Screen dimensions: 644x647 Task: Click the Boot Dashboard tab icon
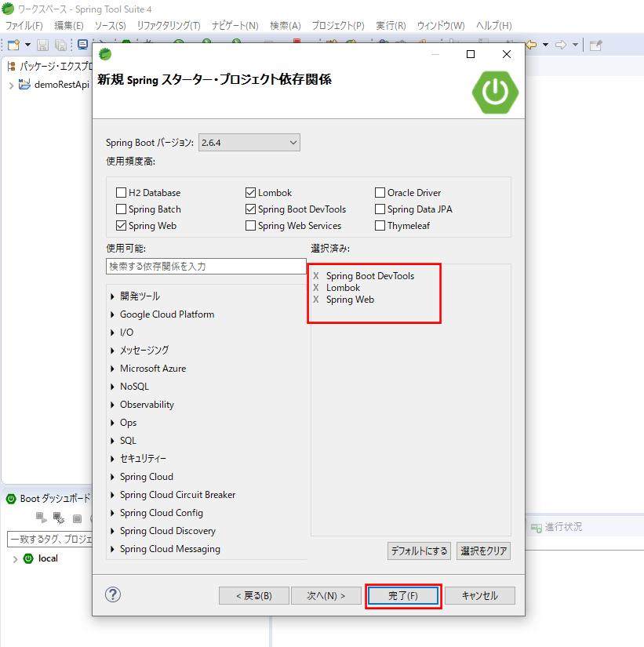[11, 499]
